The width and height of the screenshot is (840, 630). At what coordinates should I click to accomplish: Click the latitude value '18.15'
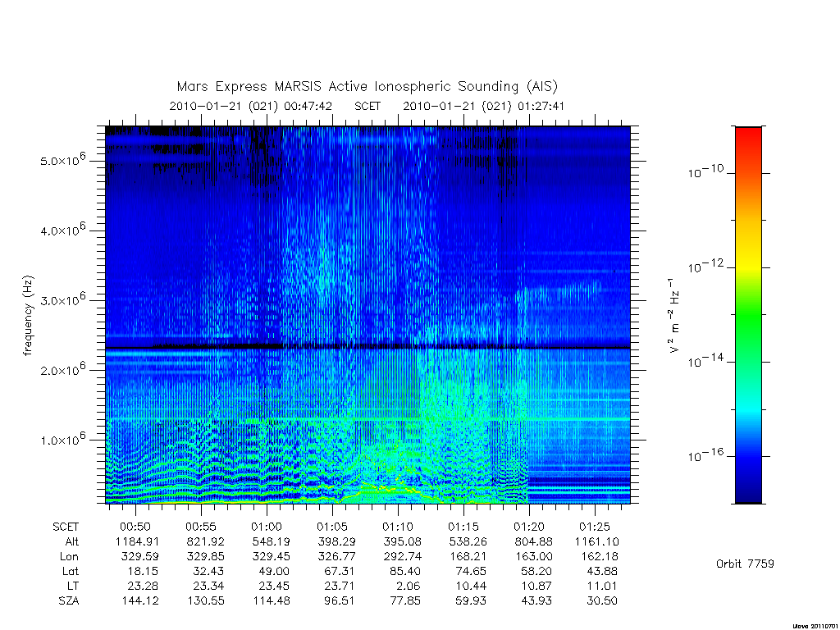[x=142, y=571]
